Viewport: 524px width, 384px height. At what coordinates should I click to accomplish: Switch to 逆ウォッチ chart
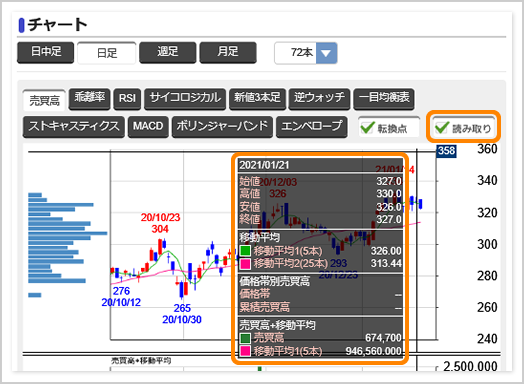point(319,98)
